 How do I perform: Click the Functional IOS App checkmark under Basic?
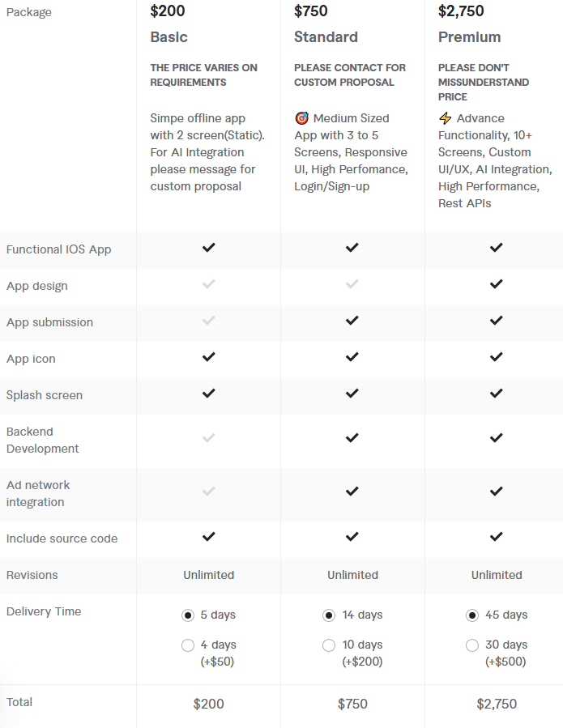pos(208,249)
